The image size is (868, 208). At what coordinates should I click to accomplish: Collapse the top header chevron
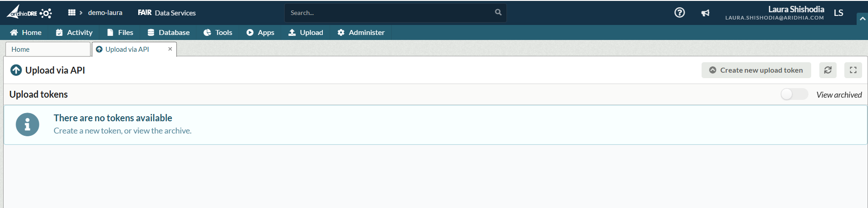tap(862, 19)
